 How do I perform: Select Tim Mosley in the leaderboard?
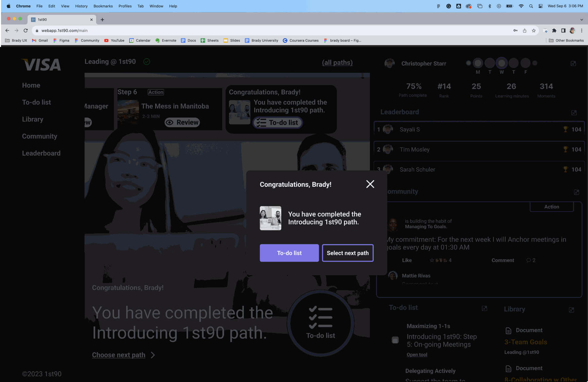pyautogui.click(x=479, y=150)
